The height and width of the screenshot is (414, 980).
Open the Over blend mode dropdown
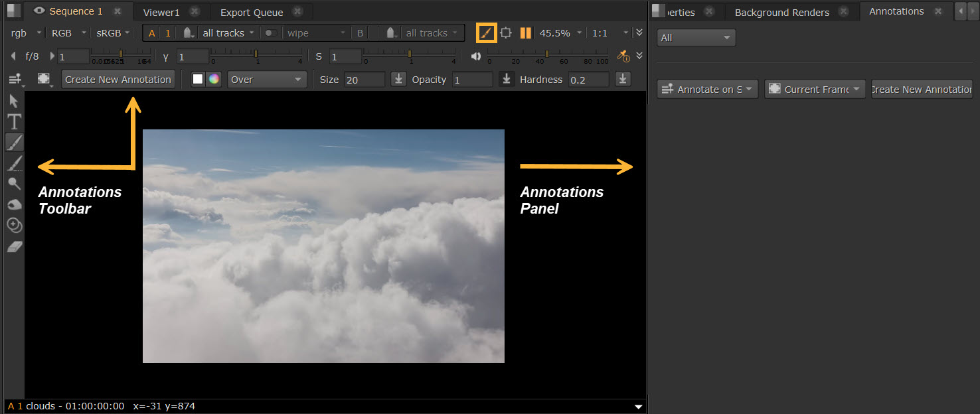[x=266, y=80]
